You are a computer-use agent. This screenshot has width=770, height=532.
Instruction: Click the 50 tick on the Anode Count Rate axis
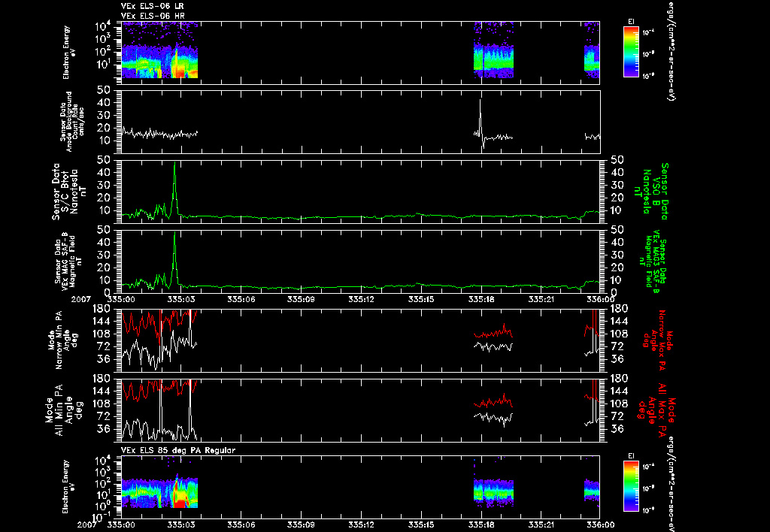(x=104, y=90)
